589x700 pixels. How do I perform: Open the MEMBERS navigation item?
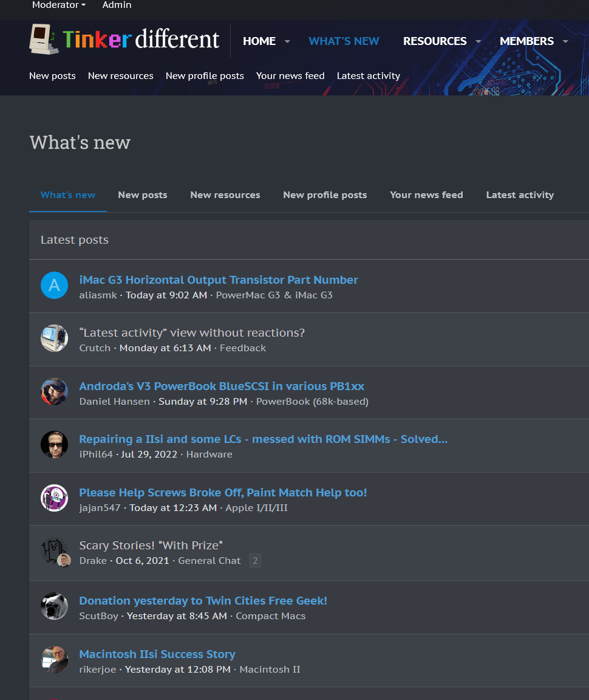pyautogui.click(x=526, y=41)
